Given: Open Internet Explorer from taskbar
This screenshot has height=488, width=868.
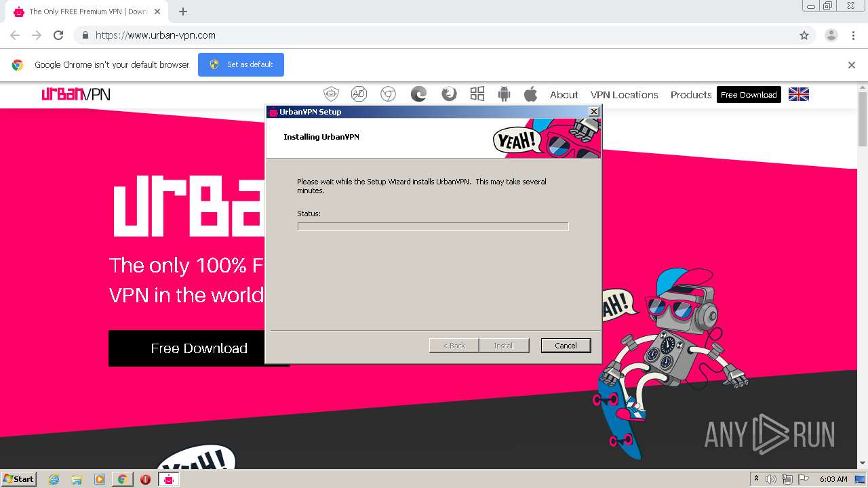Looking at the screenshot, I should pyautogui.click(x=54, y=479).
